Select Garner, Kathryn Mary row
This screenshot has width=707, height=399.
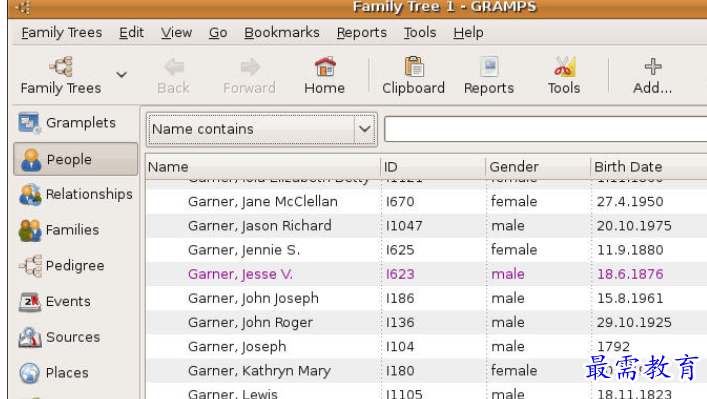[x=426, y=371]
